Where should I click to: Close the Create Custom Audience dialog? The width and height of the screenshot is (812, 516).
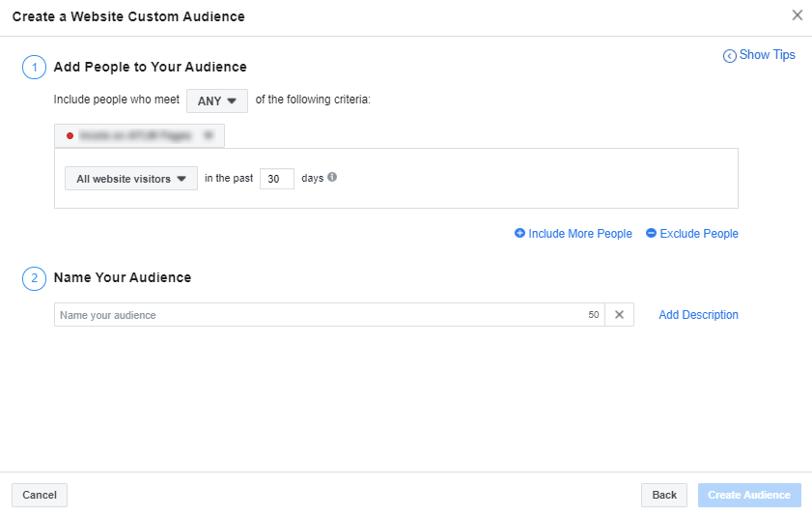(x=797, y=15)
